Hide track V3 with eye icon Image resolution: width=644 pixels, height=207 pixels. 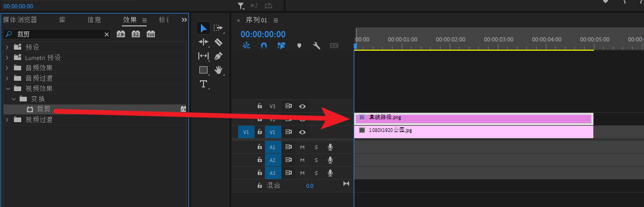click(303, 106)
